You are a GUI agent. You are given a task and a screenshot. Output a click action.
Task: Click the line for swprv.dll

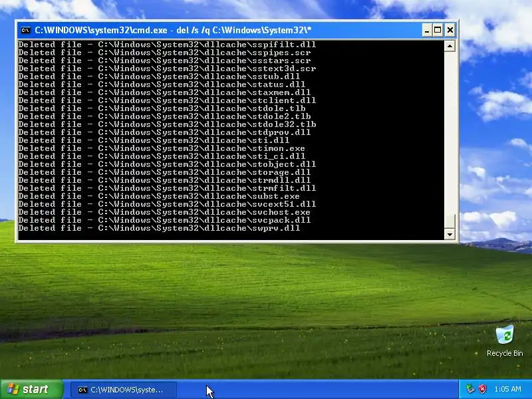159,228
